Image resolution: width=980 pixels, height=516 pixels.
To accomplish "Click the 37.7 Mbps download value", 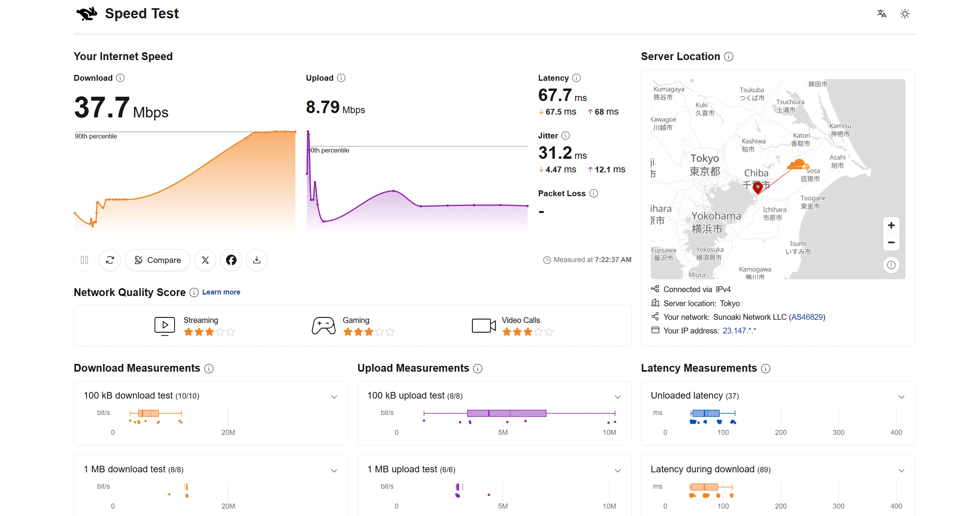I will point(121,107).
